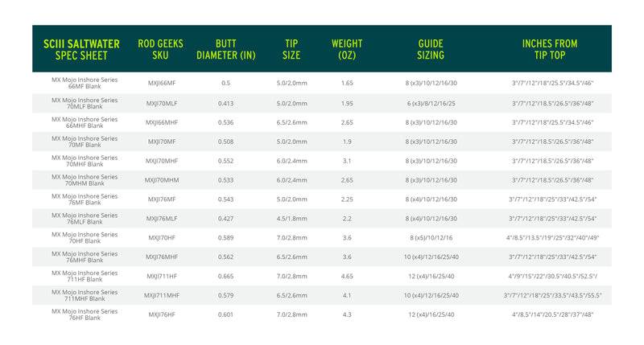
Task: Click the guide sizing 6 (x3)/8/12/16/25
Action: pos(431,103)
